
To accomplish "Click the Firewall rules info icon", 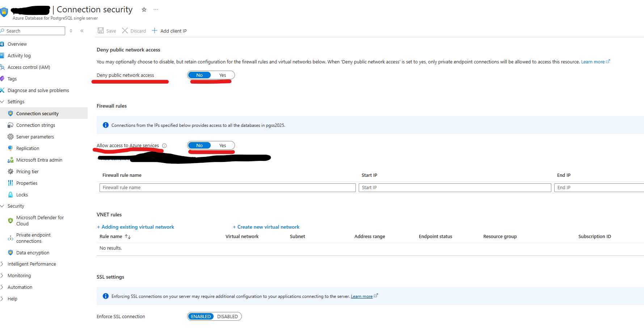I will 106,125.
